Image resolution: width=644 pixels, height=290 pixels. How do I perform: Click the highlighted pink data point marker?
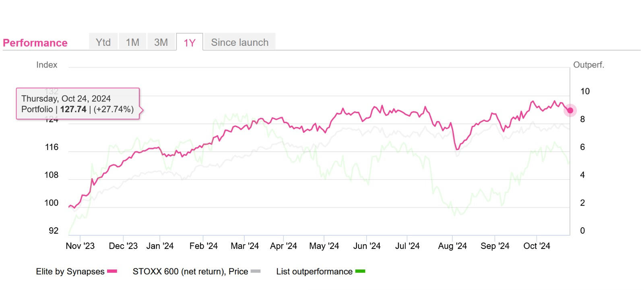click(x=570, y=110)
